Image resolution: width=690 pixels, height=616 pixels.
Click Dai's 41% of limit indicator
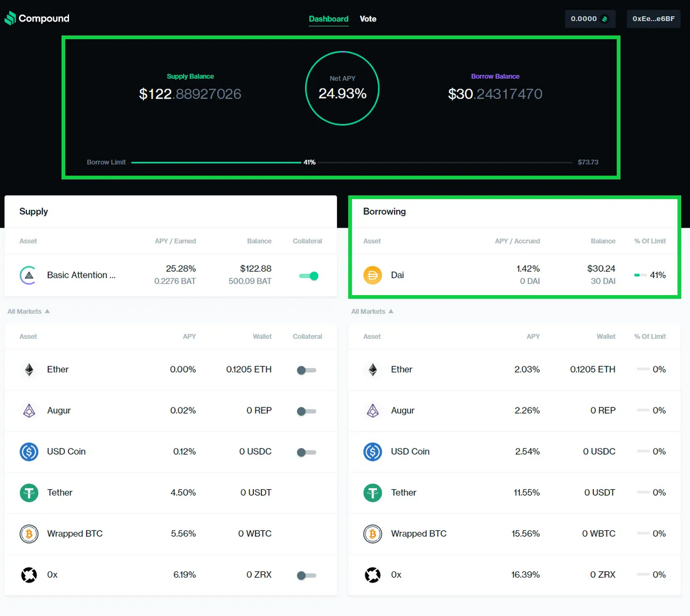650,275
